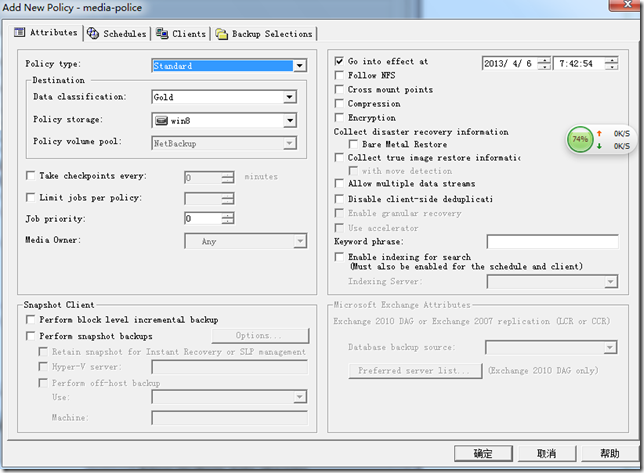
Task: Click the Backup Selections folder icon
Action: pos(221,34)
